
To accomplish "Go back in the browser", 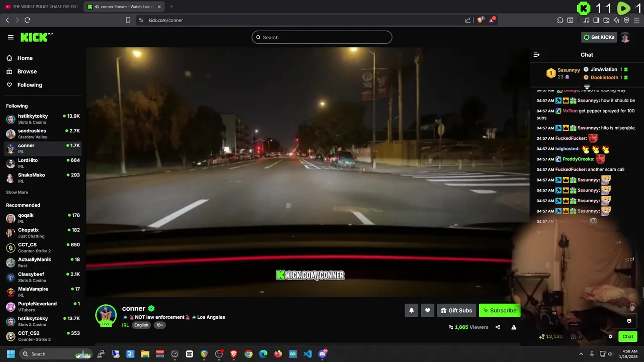I will (7, 20).
